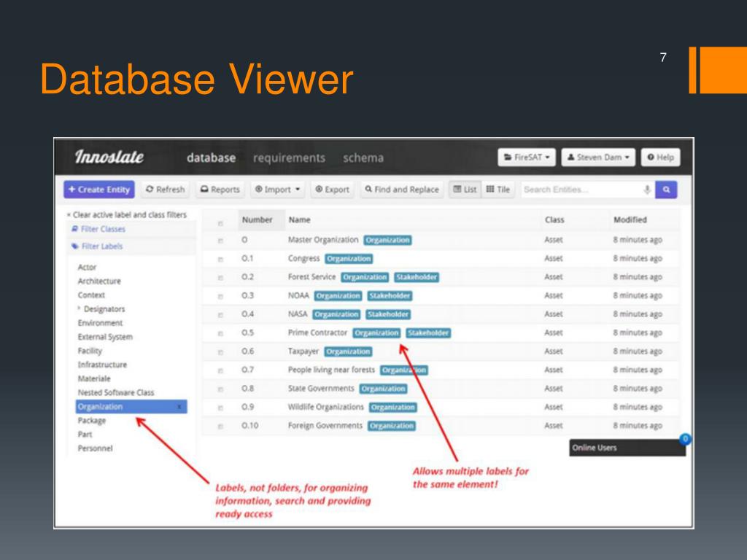Click Organization label on NASA row
This screenshot has width=747, height=560.
click(x=336, y=314)
